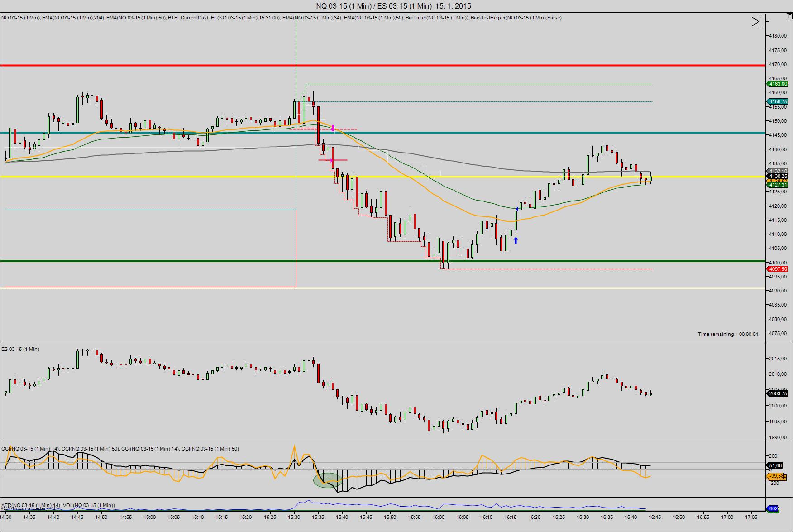Screen dimensions: 793x532
Task: Click the green ellipse drawing on CCI panel
Action: pyautogui.click(x=328, y=480)
